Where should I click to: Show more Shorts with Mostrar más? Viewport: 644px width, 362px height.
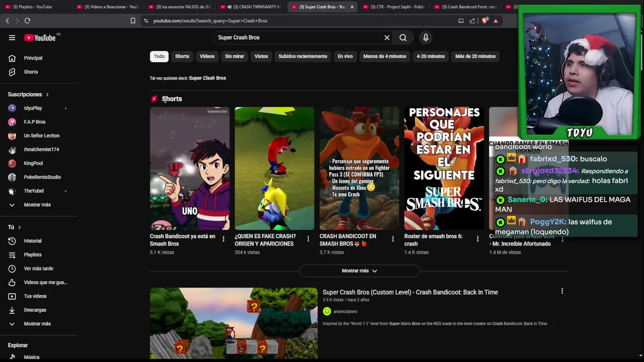(359, 271)
